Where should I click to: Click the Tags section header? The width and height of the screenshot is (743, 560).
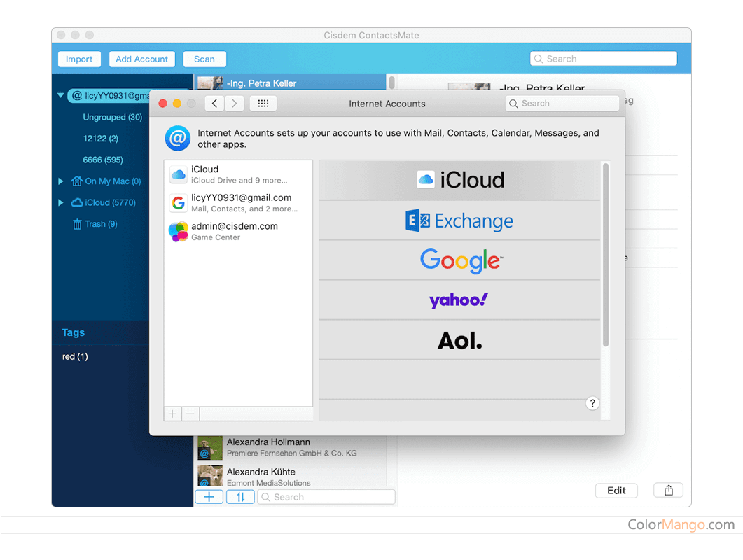tap(73, 332)
